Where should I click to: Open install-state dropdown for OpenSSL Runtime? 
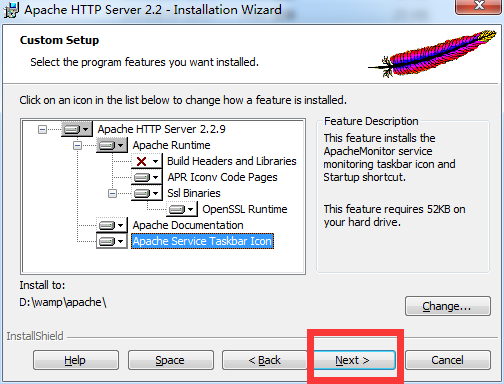coord(182,209)
